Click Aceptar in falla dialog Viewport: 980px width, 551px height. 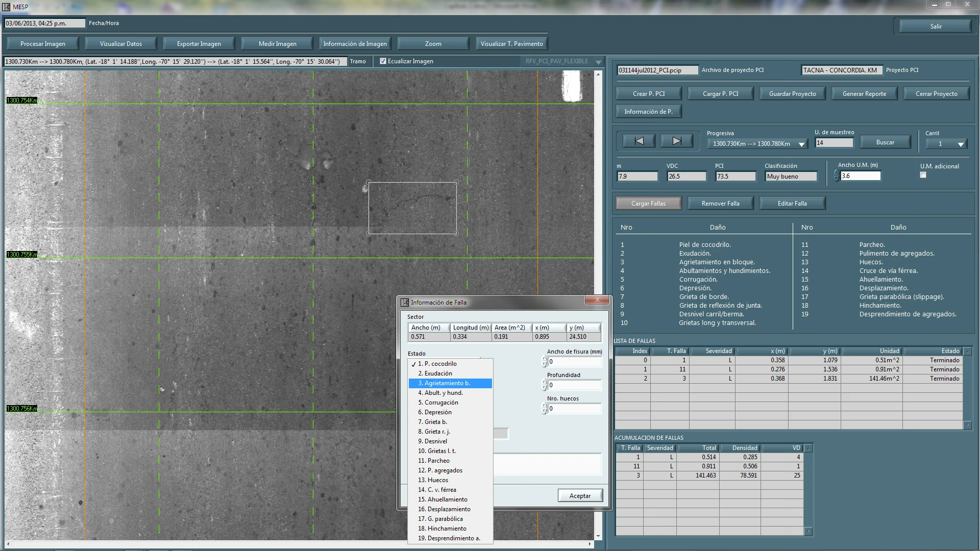click(580, 496)
